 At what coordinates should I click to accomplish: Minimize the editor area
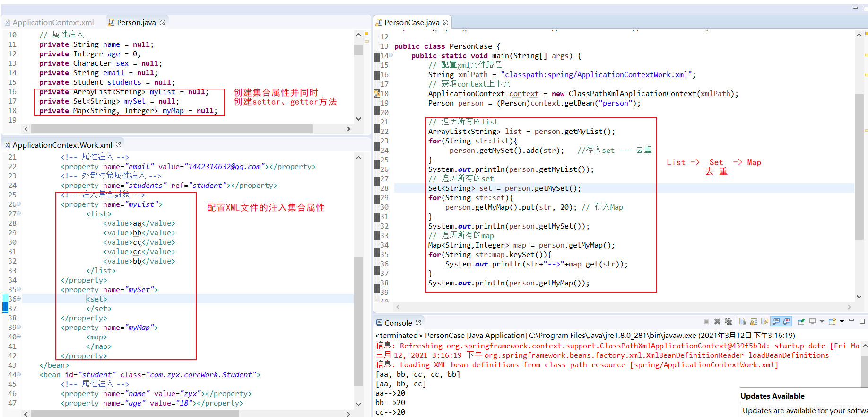[855, 8]
